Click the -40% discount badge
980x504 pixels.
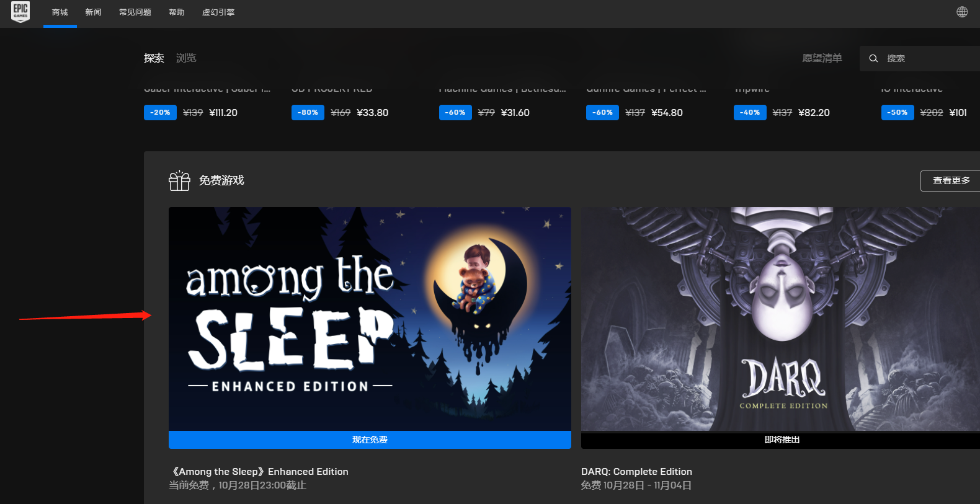[x=749, y=112]
